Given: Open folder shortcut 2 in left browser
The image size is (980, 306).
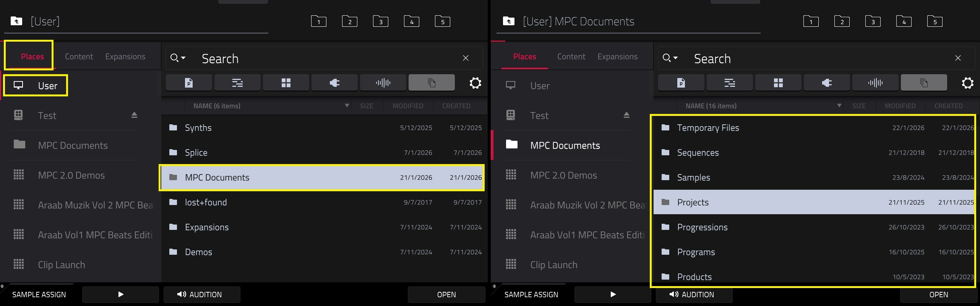Looking at the screenshot, I should pos(350,21).
